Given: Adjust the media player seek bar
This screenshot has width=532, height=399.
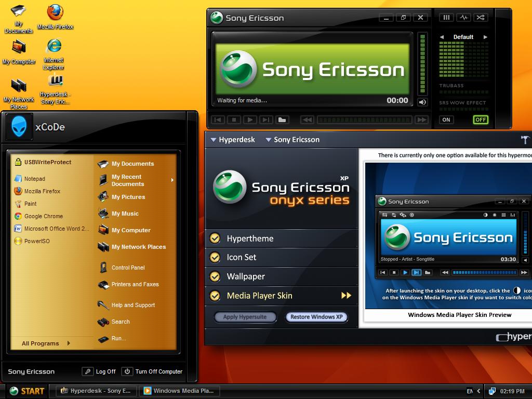Looking at the screenshot, I should click(364, 119).
